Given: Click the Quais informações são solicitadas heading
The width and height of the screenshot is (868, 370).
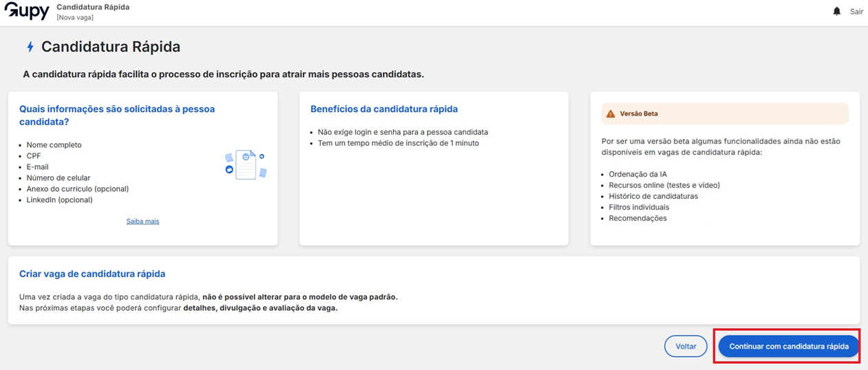Looking at the screenshot, I should pos(117,115).
